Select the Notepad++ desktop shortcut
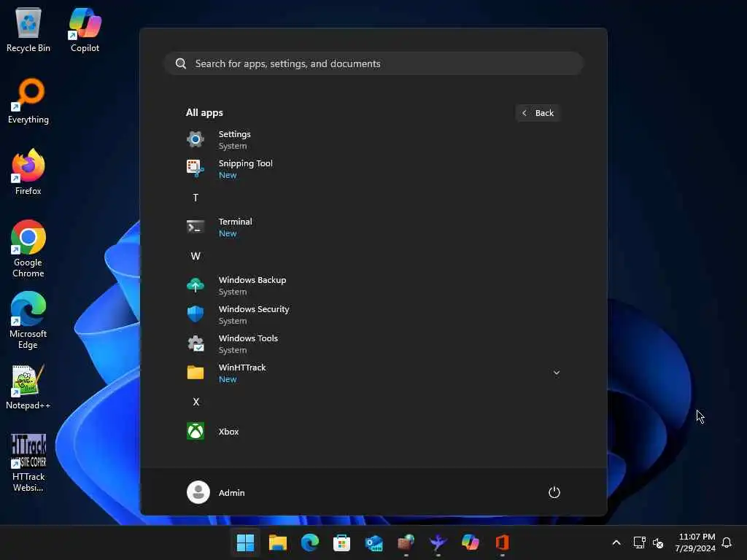The height and width of the screenshot is (560, 747). point(28,387)
